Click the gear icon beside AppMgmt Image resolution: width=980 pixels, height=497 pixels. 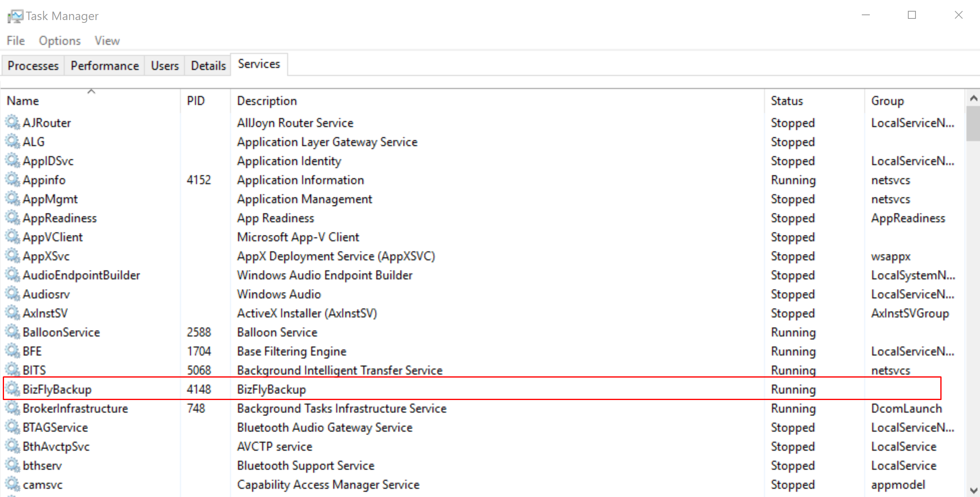coord(12,199)
